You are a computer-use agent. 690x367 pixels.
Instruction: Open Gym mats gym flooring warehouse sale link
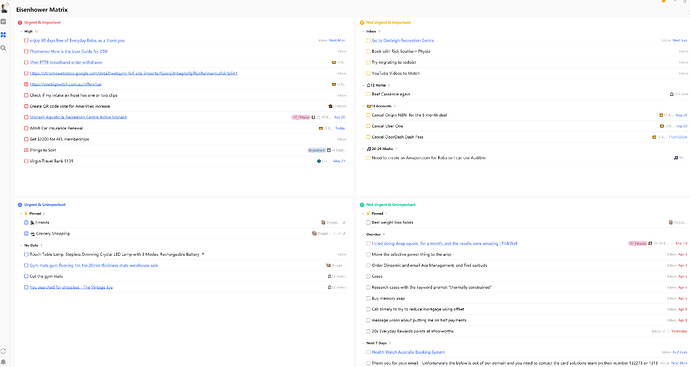click(94, 265)
